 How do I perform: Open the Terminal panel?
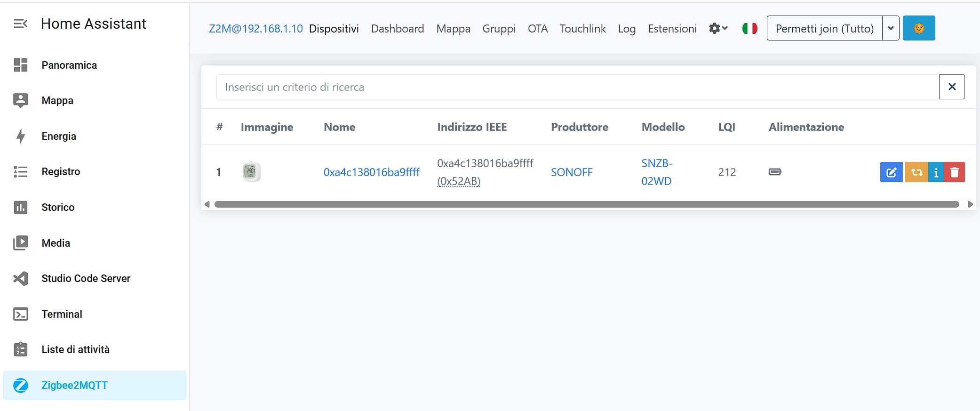95,314
